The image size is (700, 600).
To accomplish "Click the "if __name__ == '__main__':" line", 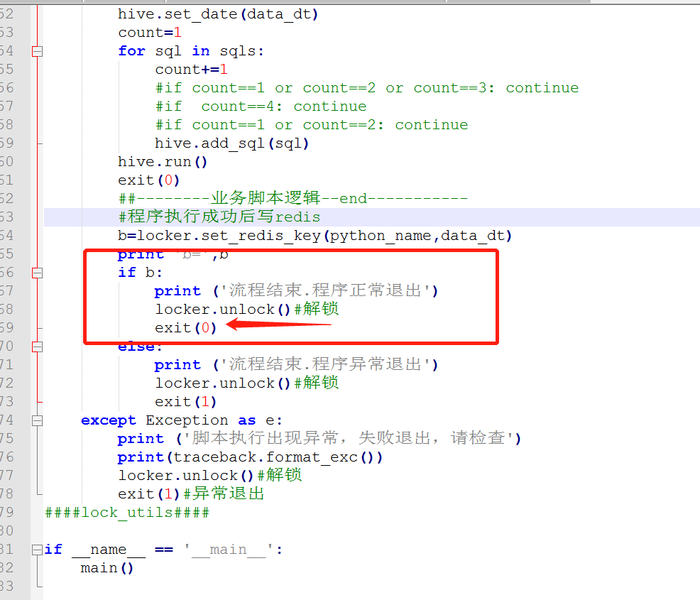I will (163, 550).
